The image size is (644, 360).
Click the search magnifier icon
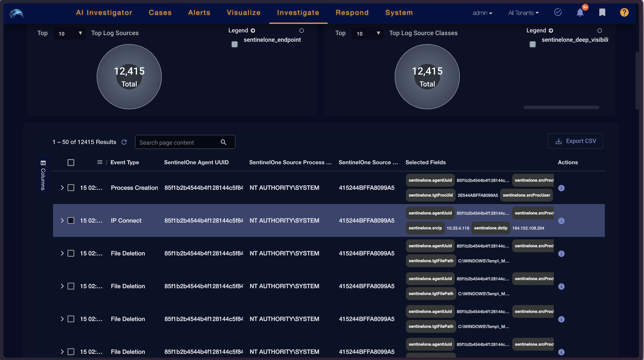[224, 142]
